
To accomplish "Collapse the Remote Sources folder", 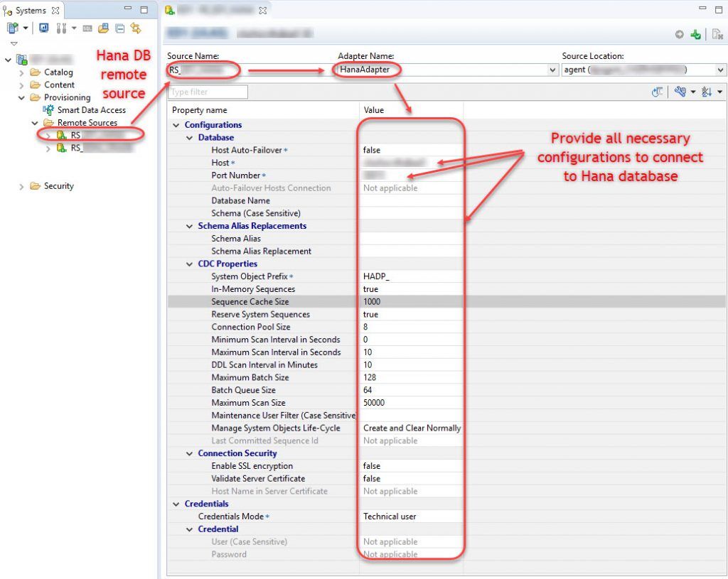I will coord(35,123).
